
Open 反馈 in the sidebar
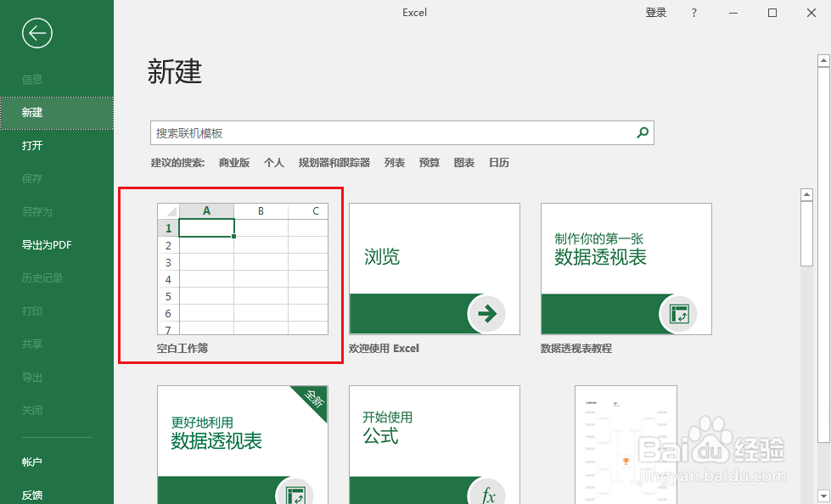click(57, 496)
